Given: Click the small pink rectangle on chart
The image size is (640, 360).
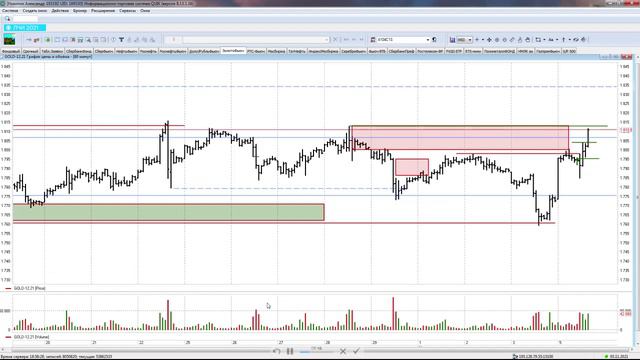Looking at the screenshot, I should pyautogui.click(x=412, y=167).
